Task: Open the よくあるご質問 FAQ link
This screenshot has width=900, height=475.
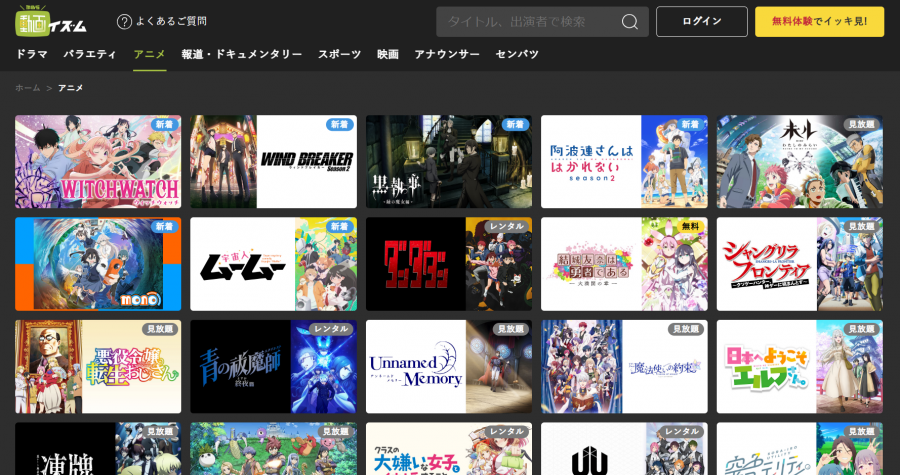Action: 171,22
